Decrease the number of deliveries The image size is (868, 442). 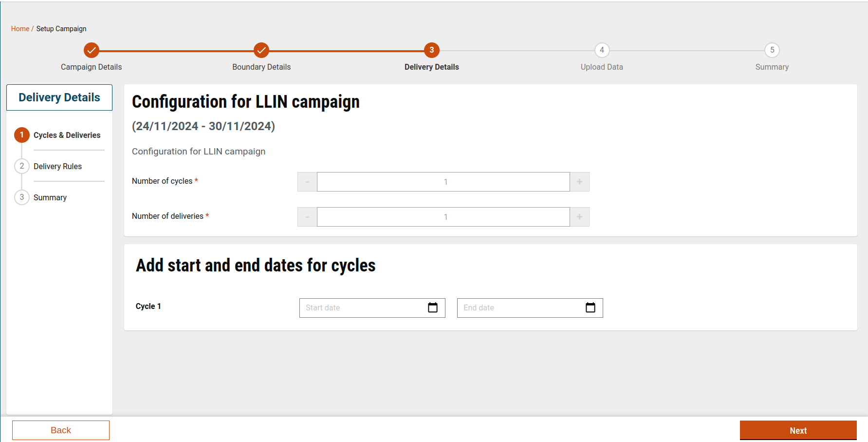coord(307,217)
